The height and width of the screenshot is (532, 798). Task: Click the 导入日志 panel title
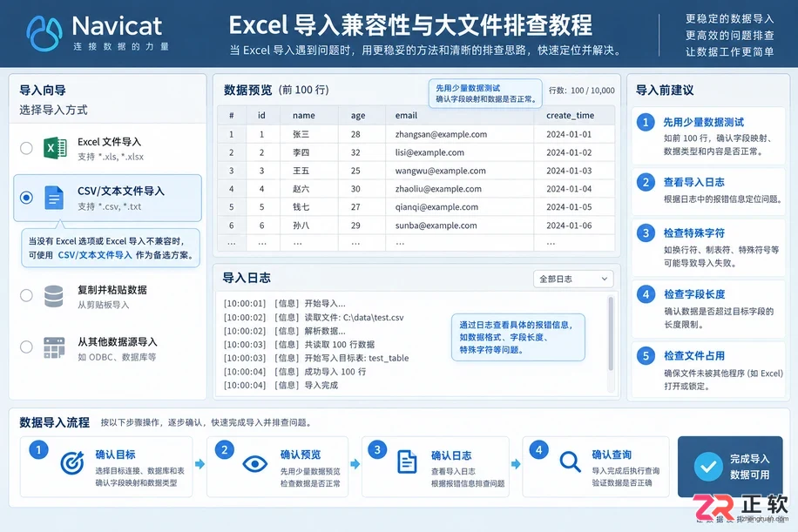pyautogui.click(x=247, y=278)
